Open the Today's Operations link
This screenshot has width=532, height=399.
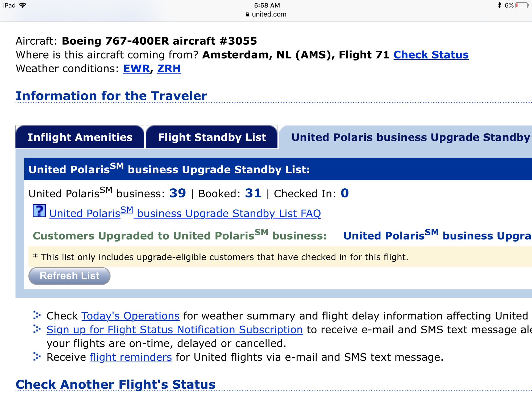pyautogui.click(x=130, y=316)
